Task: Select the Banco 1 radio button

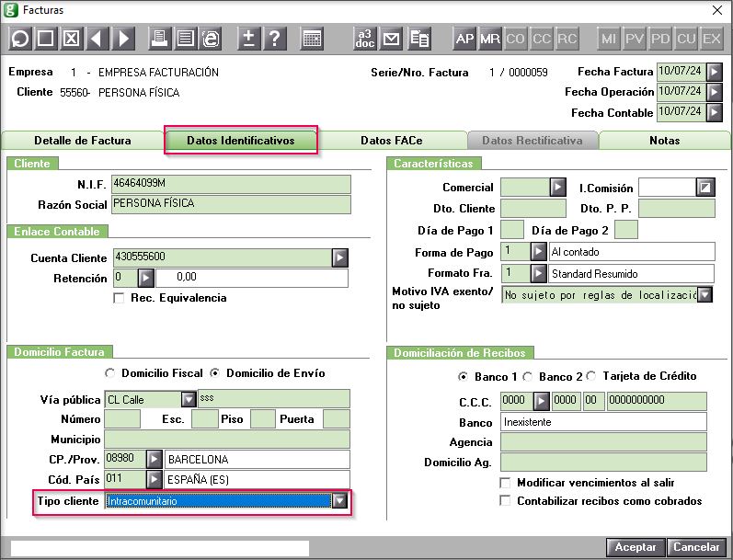Action: click(463, 376)
